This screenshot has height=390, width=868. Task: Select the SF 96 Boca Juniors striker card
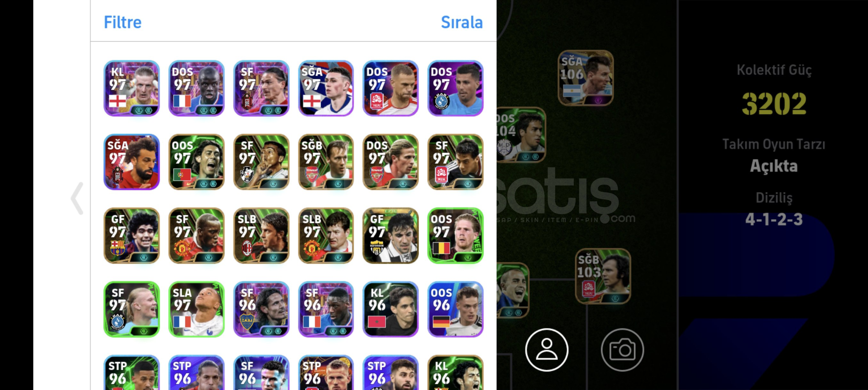[261, 309]
